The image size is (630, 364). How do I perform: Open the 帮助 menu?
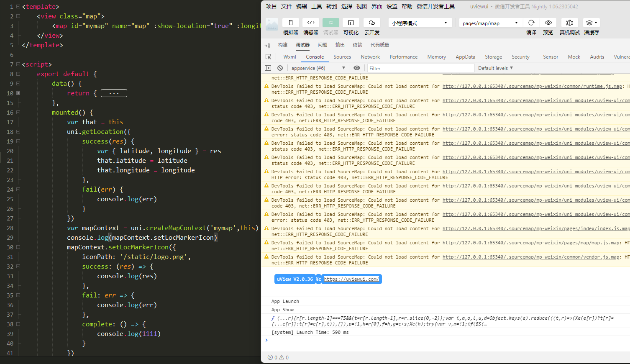pos(407,6)
